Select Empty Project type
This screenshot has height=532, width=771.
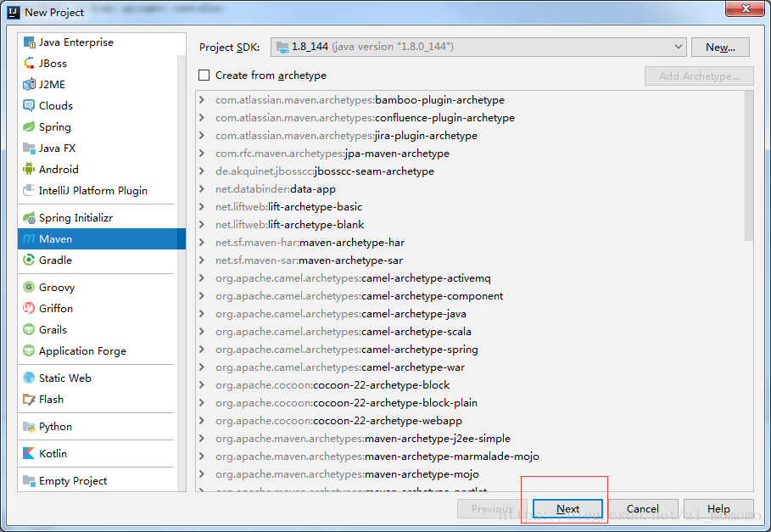[98, 481]
